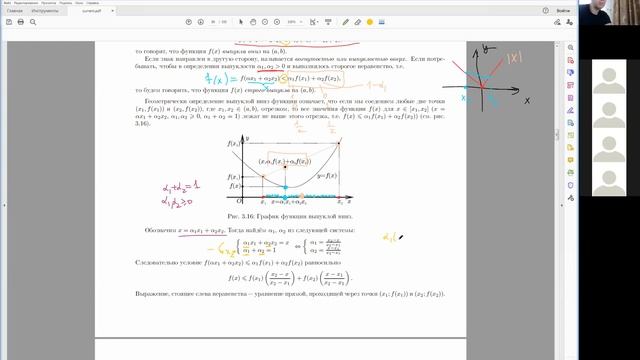Save the PDF with the diskette icon
Image resolution: width=640 pixels, height=360 pixels.
coord(9,22)
